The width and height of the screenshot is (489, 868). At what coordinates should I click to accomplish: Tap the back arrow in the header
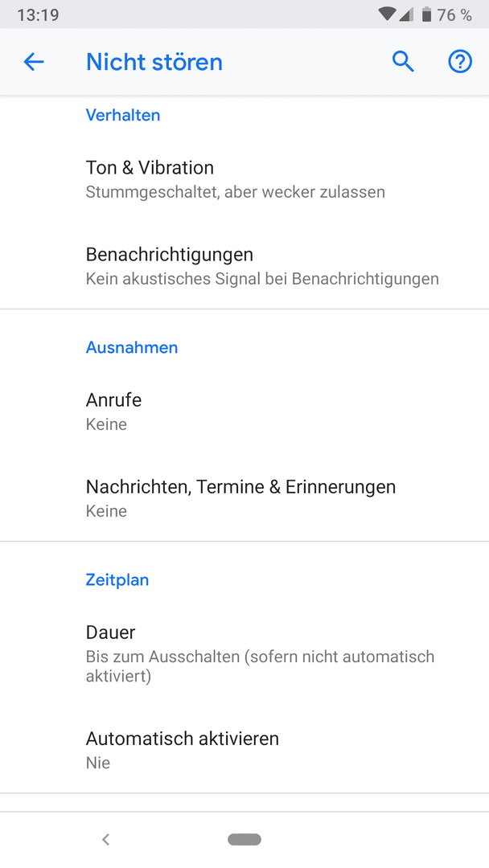(x=34, y=61)
